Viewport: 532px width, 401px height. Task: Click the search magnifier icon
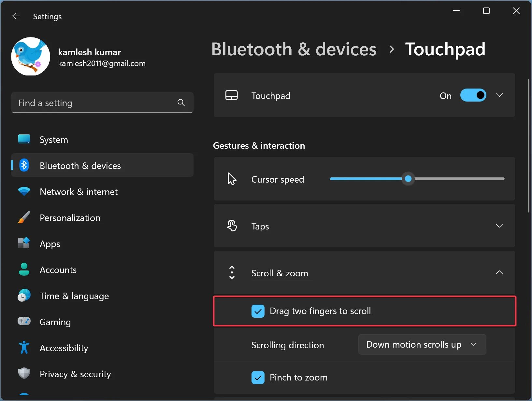[181, 103]
